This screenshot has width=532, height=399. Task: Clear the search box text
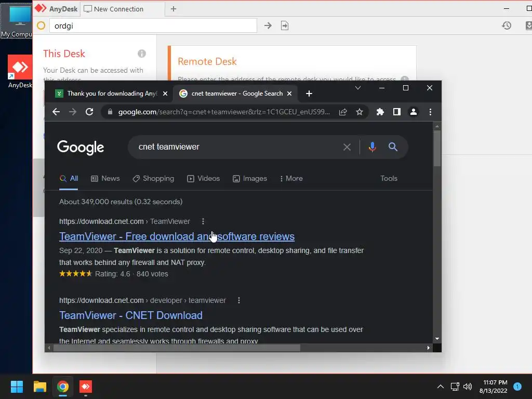point(347,147)
